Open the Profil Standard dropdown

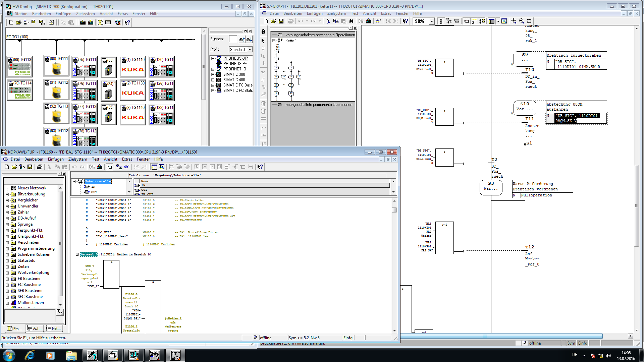250,50
